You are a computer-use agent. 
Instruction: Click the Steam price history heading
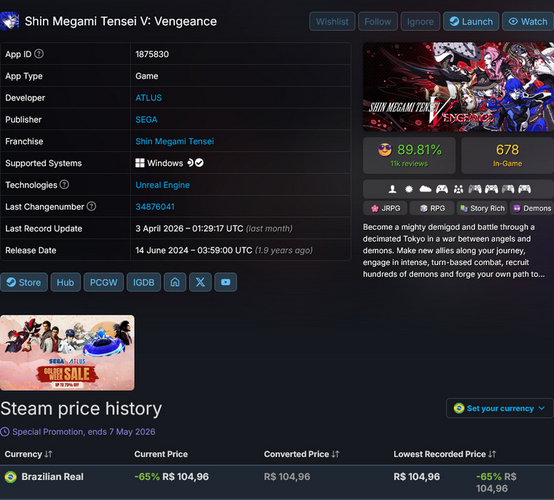tap(81, 409)
